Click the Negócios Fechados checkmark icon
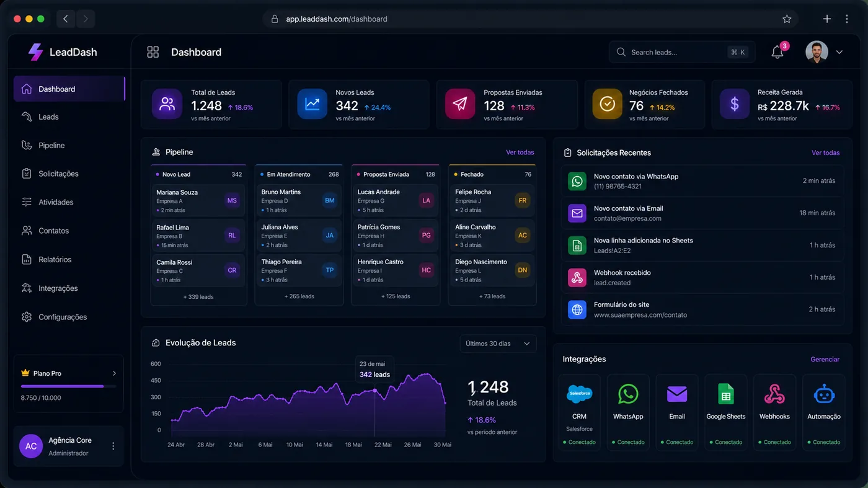The image size is (868, 488). [x=608, y=104]
